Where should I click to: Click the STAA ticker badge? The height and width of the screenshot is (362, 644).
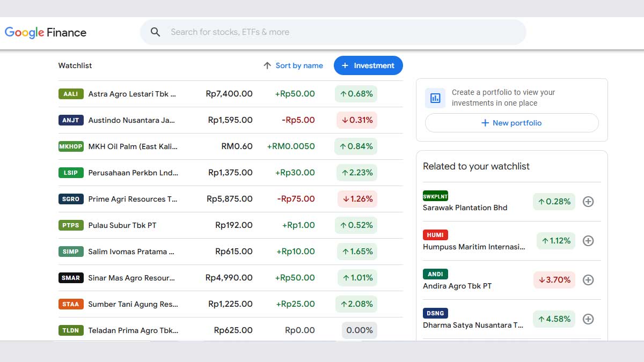coord(71,304)
